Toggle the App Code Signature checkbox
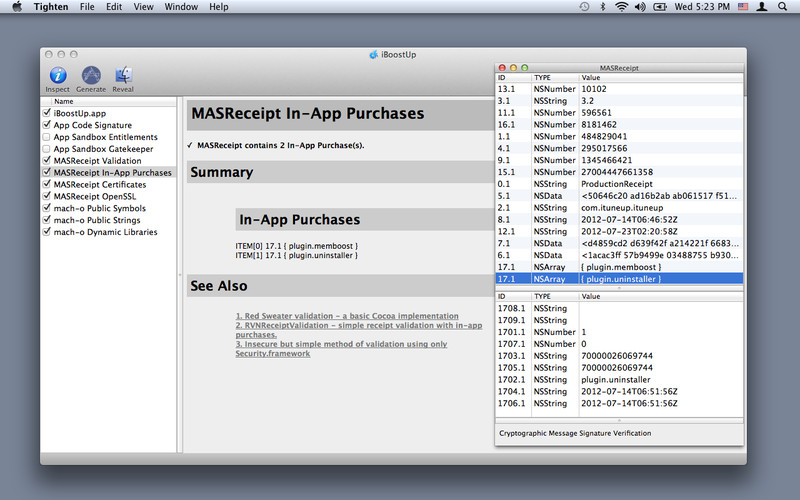800x500 pixels. (x=46, y=124)
